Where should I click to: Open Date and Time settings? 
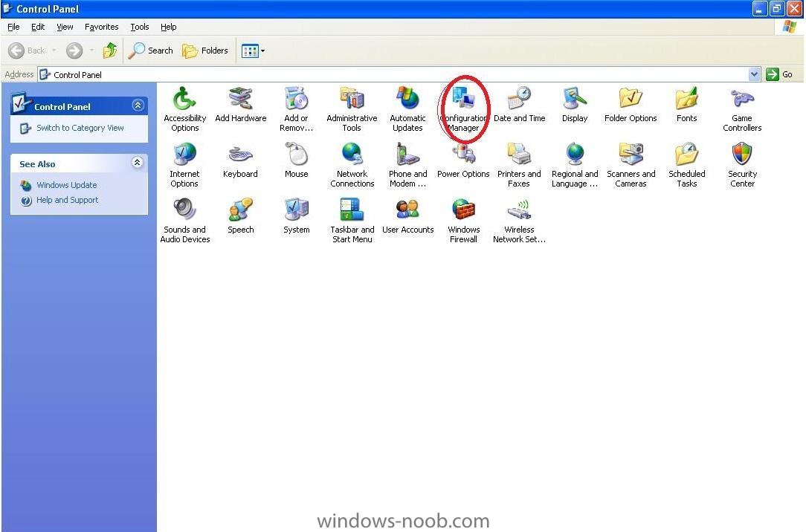519,105
